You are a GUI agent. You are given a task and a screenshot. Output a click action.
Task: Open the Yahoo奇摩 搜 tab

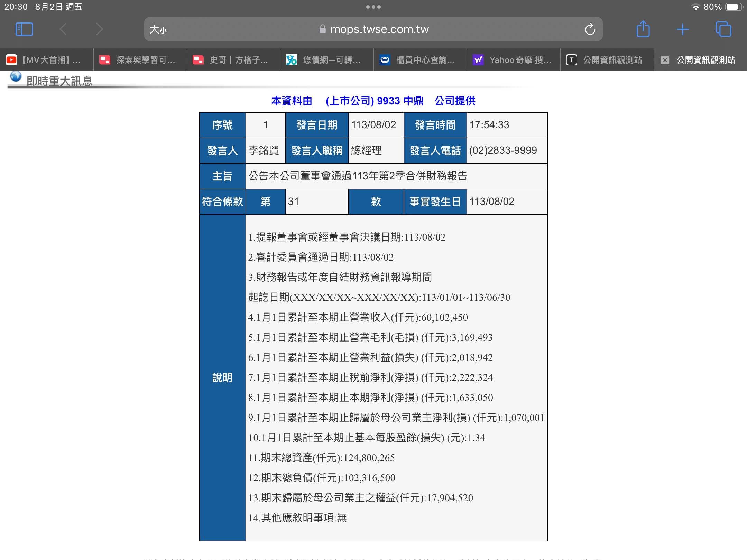pyautogui.click(x=514, y=60)
